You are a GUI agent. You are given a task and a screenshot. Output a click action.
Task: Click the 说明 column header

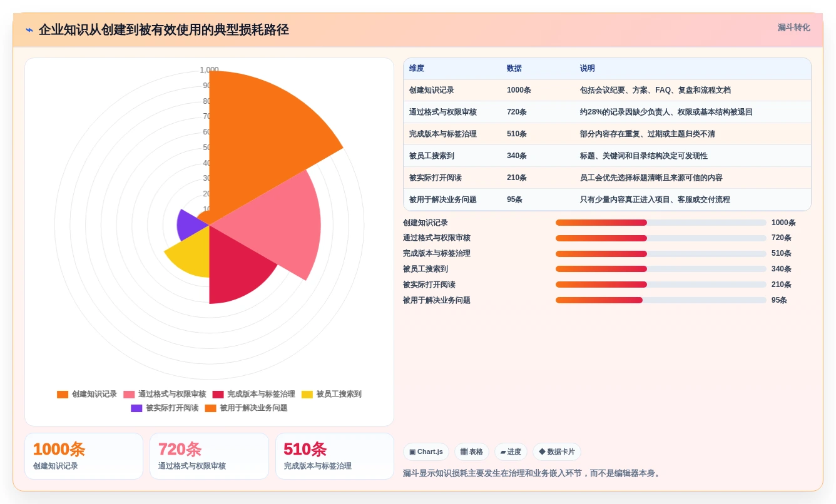pos(588,68)
